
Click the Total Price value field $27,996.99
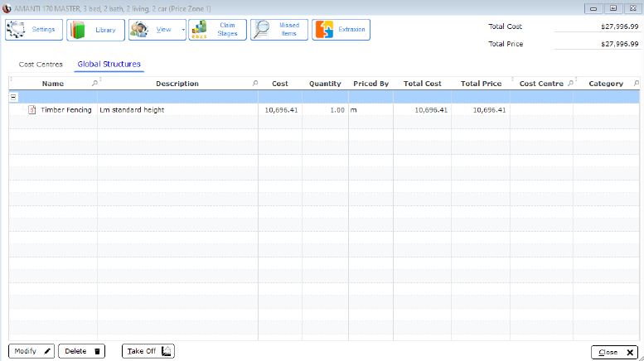[x=598, y=44]
